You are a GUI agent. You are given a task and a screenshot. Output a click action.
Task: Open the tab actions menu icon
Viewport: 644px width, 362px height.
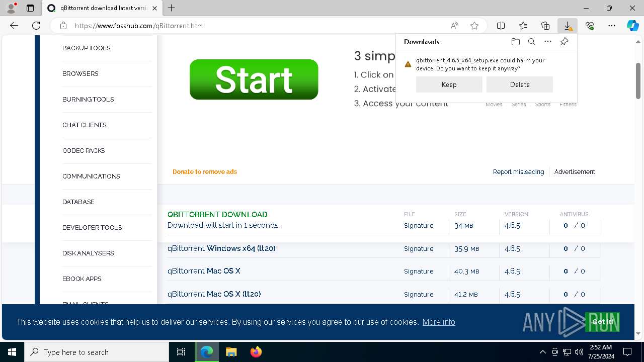pyautogui.click(x=30, y=8)
